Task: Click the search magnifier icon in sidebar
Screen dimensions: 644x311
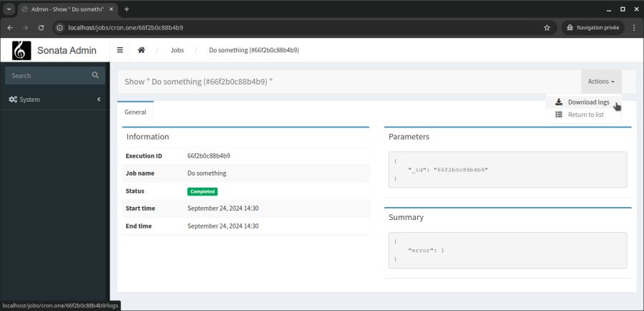Action: click(95, 75)
